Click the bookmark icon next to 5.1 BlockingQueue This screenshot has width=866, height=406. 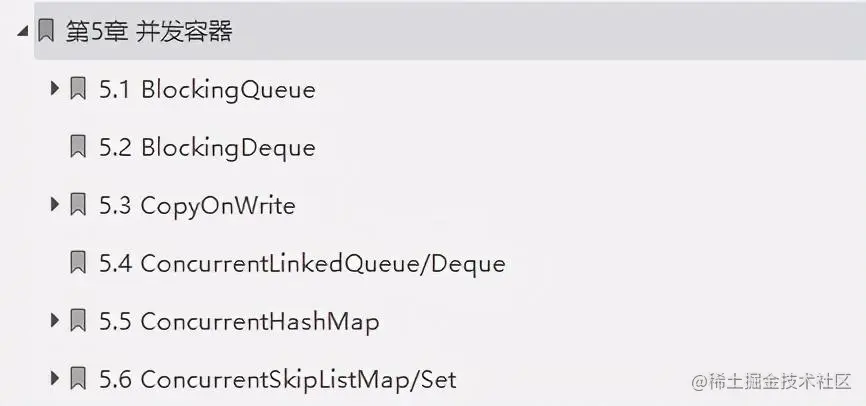(x=78, y=90)
